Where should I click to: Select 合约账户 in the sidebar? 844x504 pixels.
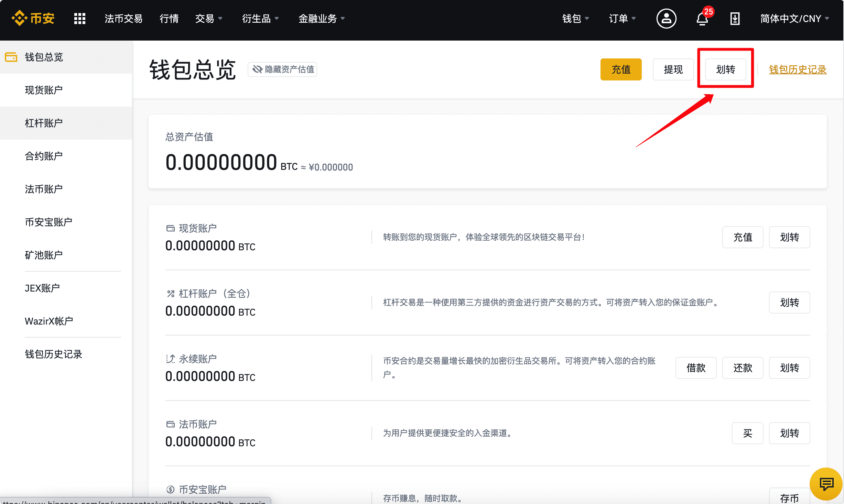pos(66,156)
